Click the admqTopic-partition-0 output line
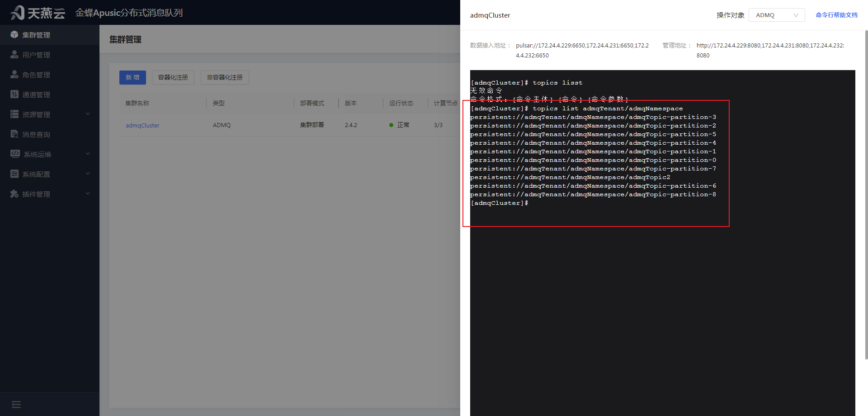Viewport: 868px width, 416px height. click(x=593, y=160)
